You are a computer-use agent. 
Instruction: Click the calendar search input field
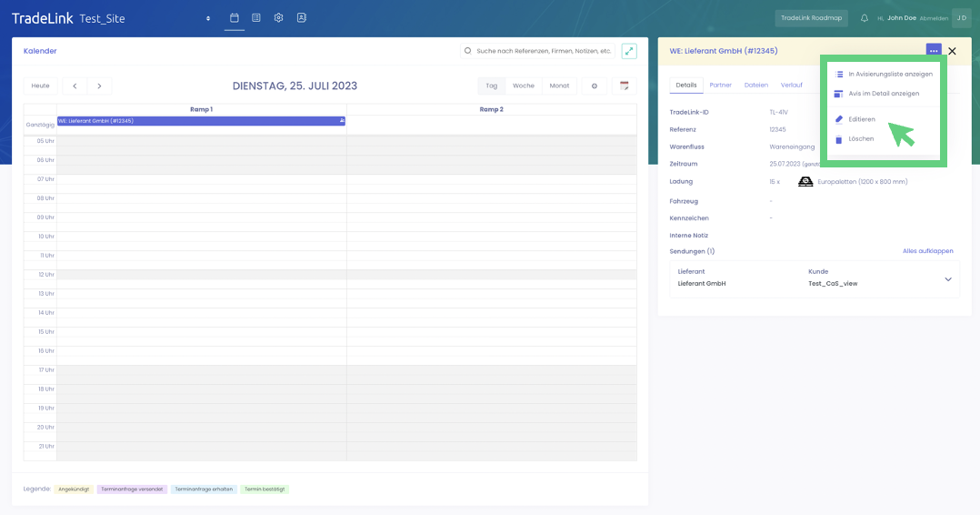[543, 51]
